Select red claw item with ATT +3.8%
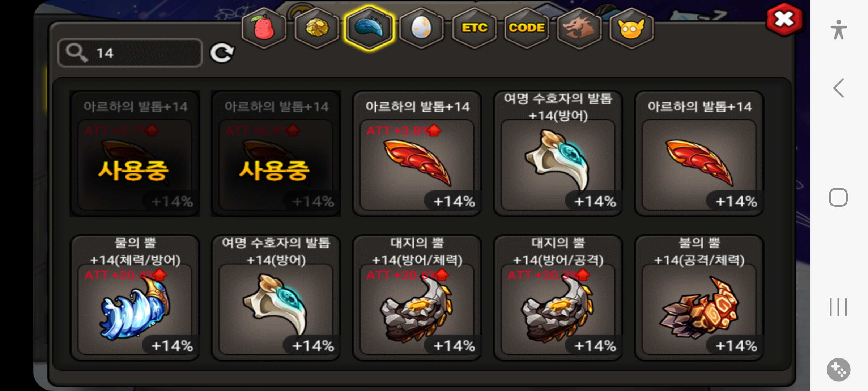Viewport: 868px width, 391px height. click(x=417, y=154)
